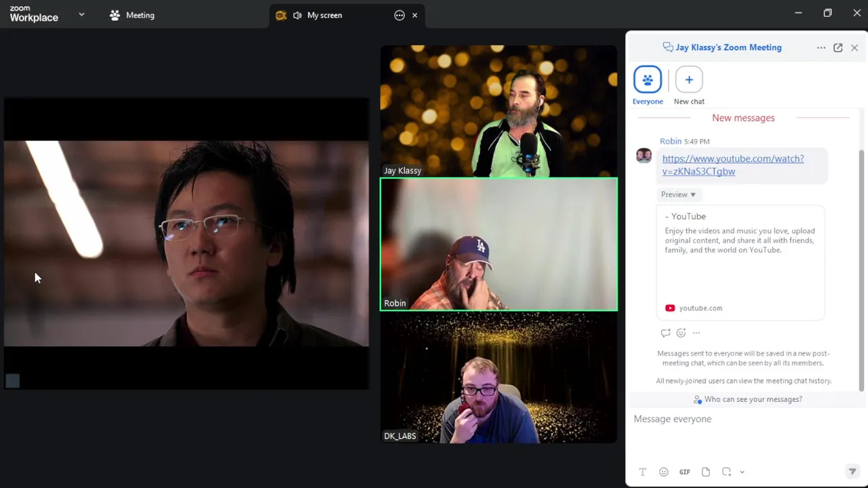The image size is (868, 488).
Task: Close the chat panel
Action: pos(854,47)
